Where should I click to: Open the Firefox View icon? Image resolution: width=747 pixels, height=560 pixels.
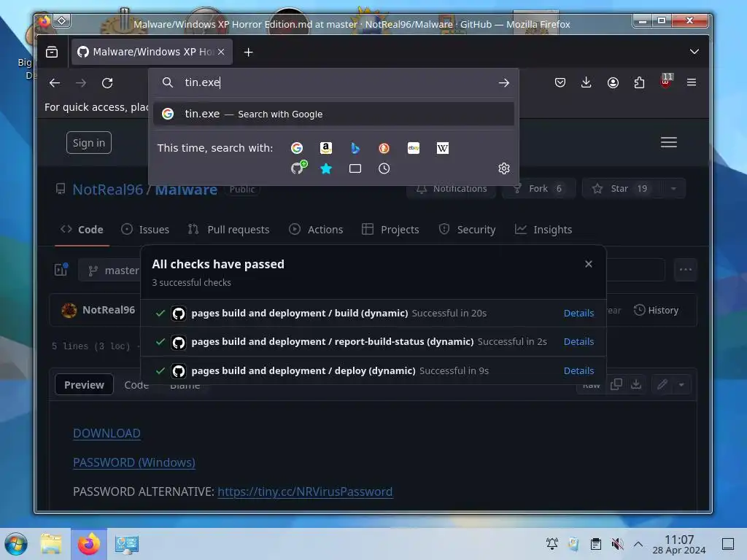pyautogui.click(x=52, y=52)
